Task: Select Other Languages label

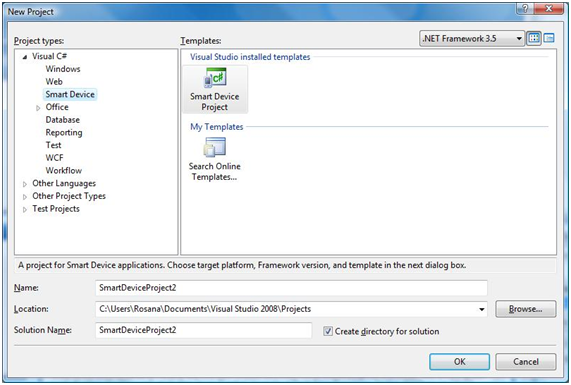Action: [x=64, y=183]
